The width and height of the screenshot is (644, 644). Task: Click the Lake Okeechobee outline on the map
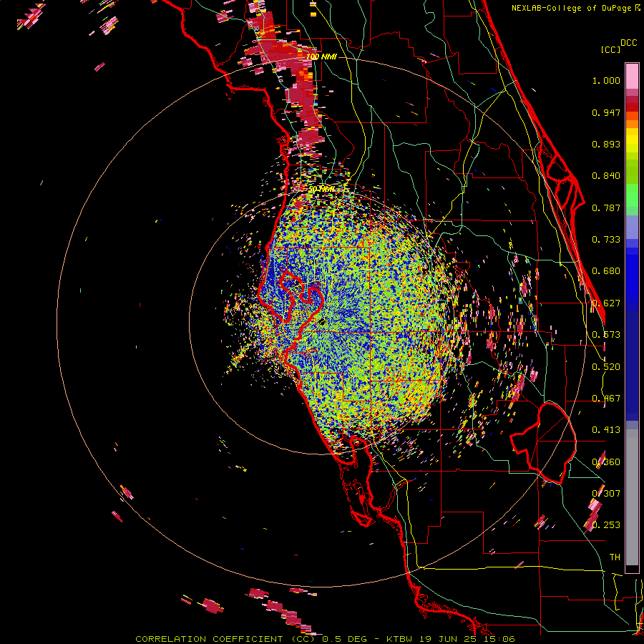click(543, 443)
